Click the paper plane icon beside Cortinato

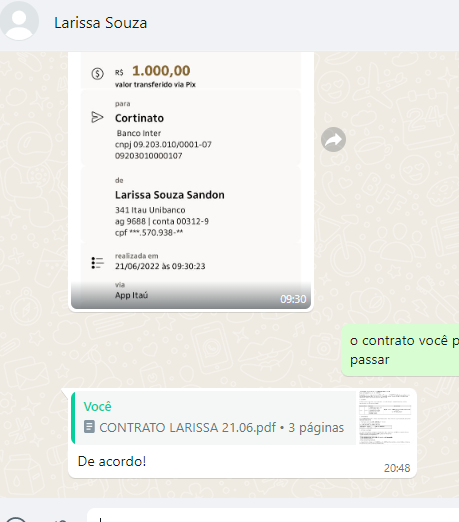pyautogui.click(x=97, y=117)
